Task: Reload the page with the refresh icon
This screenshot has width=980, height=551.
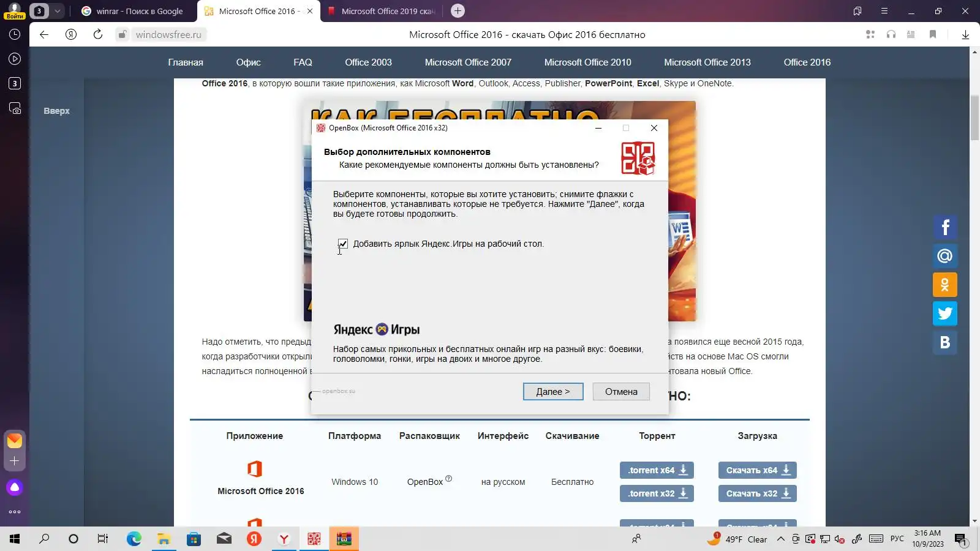Action: 98,34
